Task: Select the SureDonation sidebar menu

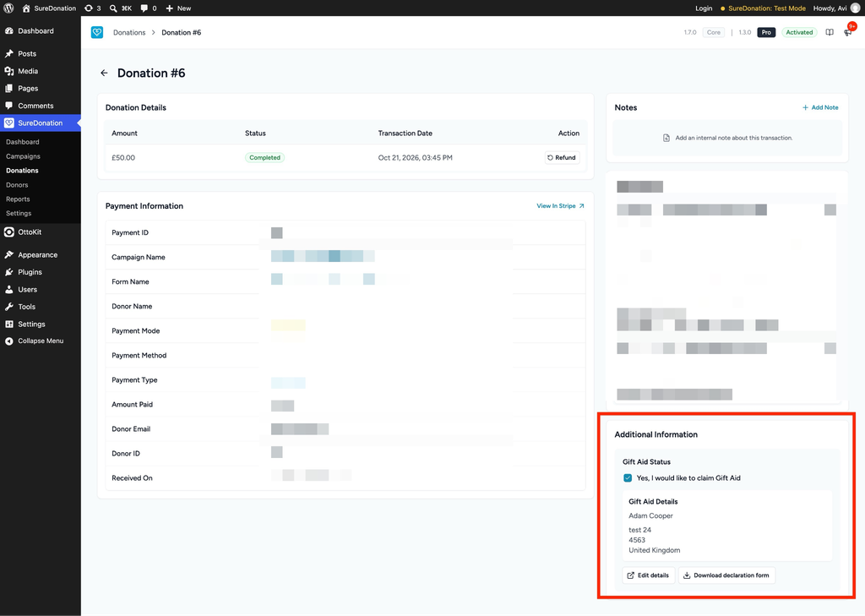Action: 41,123
